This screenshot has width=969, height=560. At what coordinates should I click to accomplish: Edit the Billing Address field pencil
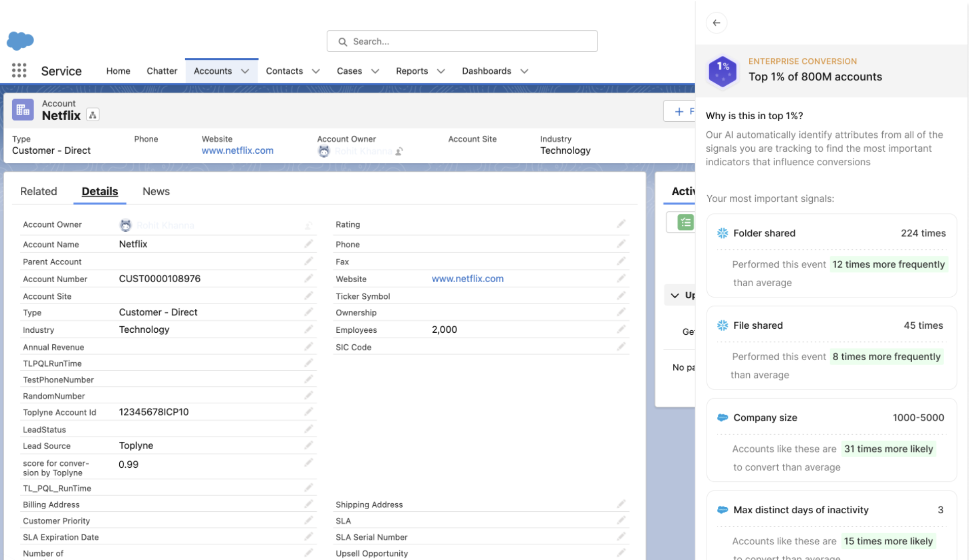(308, 504)
